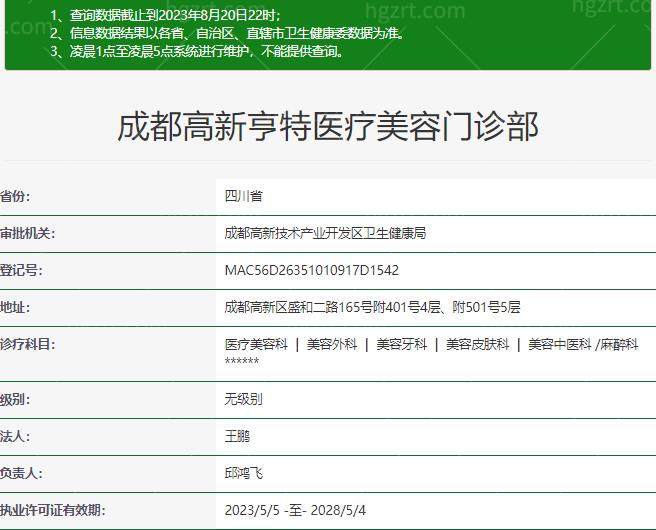This screenshot has width=656, height=530.
Task: Select registration number MAC56D26351010917D1542
Action: (312, 270)
